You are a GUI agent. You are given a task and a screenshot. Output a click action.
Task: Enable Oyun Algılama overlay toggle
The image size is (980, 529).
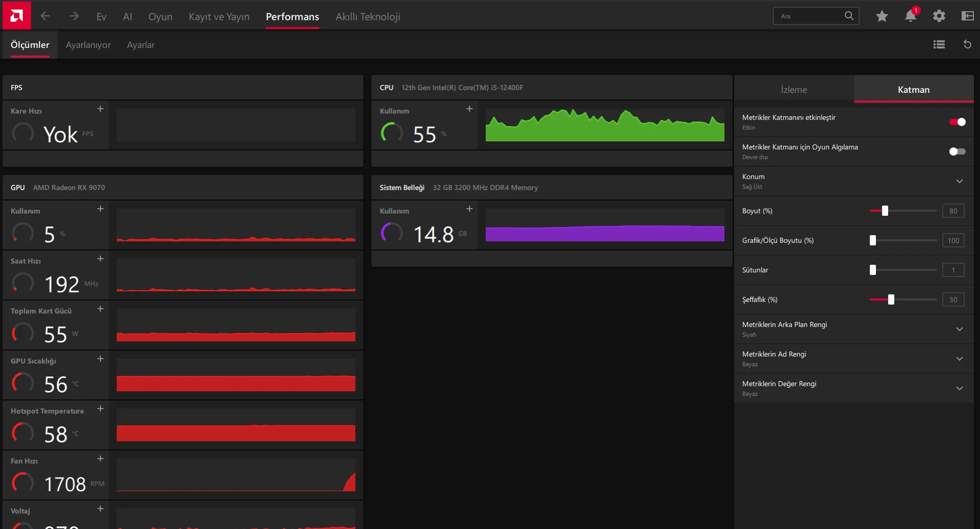(x=957, y=152)
